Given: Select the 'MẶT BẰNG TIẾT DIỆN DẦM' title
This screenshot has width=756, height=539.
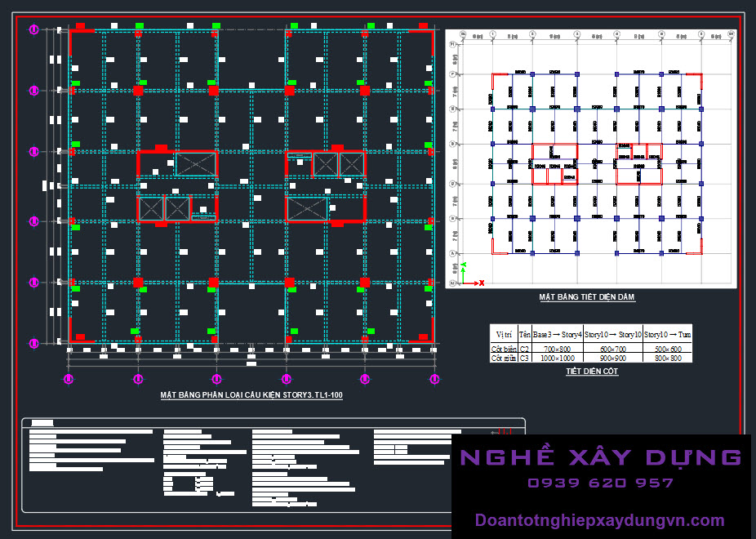Looking at the screenshot, I should 587,297.
